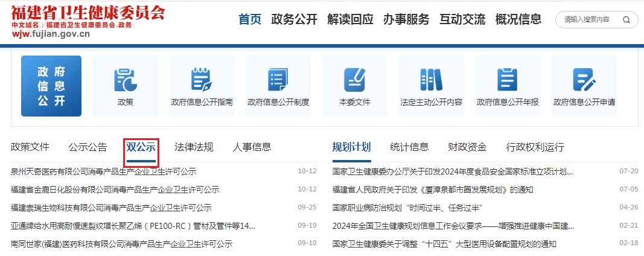The height and width of the screenshot is (256, 644).
Task: Open 福建泰瑞生物科技有限公司 许可公示 article
Action: point(111,208)
